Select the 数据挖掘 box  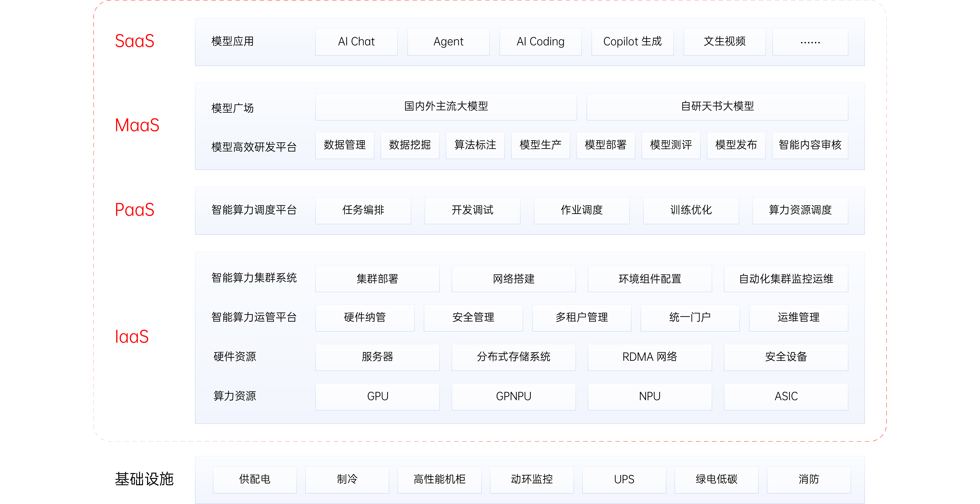[x=410, y=146]
